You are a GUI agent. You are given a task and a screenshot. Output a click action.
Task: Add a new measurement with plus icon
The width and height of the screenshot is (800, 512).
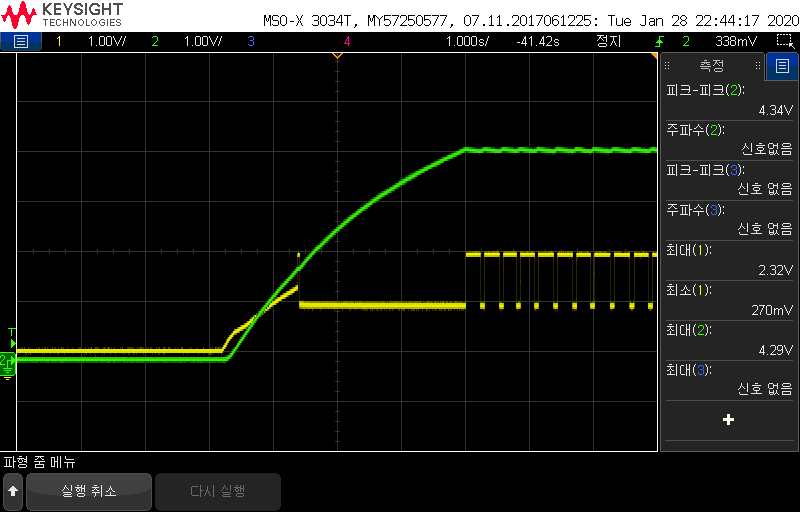(x=729, y=420)
